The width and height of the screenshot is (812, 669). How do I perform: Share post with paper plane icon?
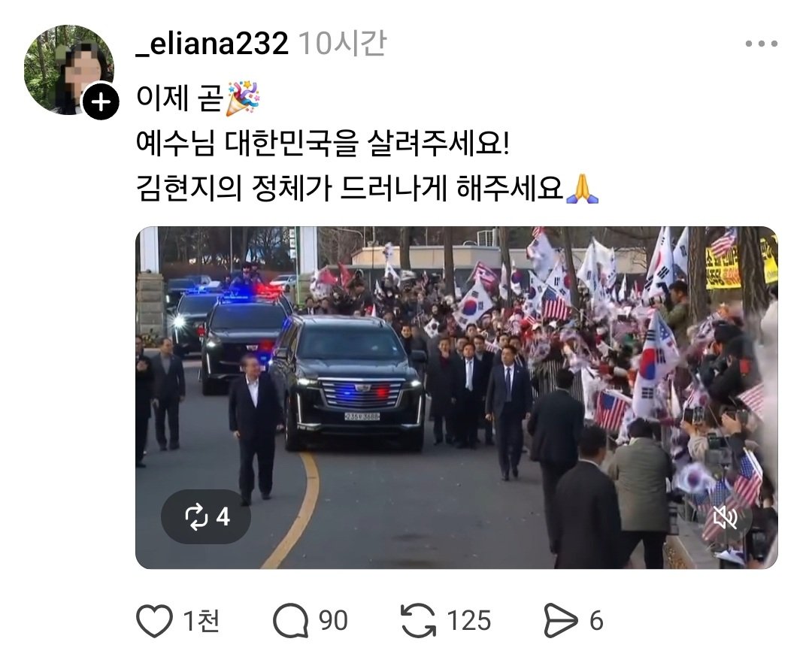[x=561, y=620]
